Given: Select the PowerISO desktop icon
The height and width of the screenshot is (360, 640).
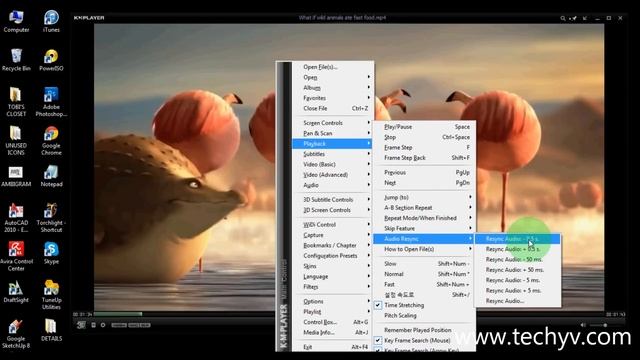Looking at the screenshot, I should pyautogui.click(x=51, y=60).
